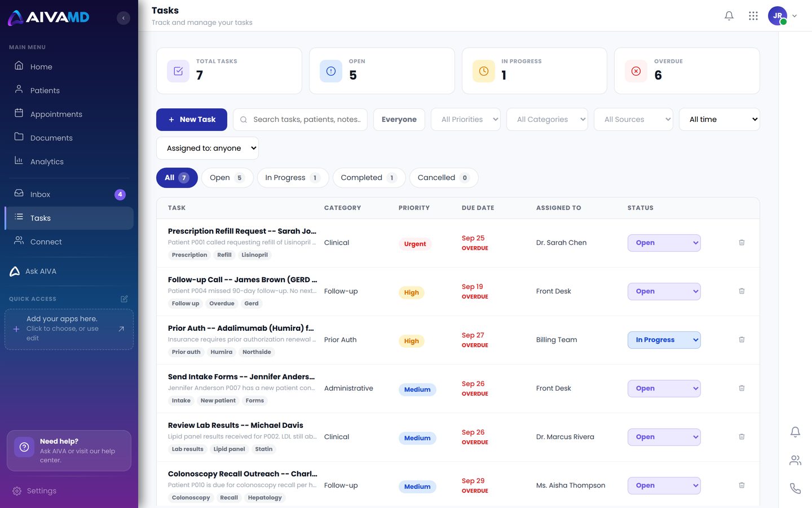Open the Assigned to: anyone dropdown

pos(208,148)
